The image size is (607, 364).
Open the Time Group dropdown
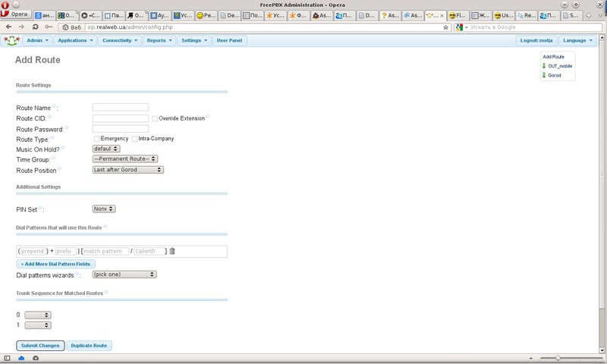[x=125, y=158]
